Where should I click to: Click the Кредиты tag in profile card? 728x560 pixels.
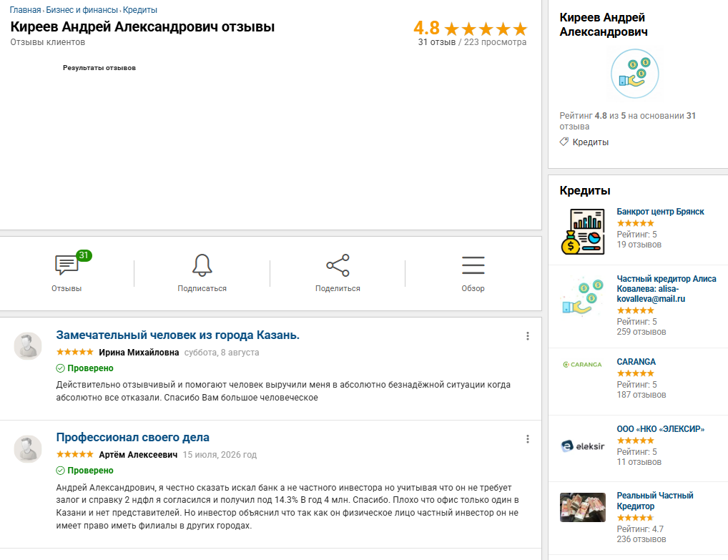(584, 142)
